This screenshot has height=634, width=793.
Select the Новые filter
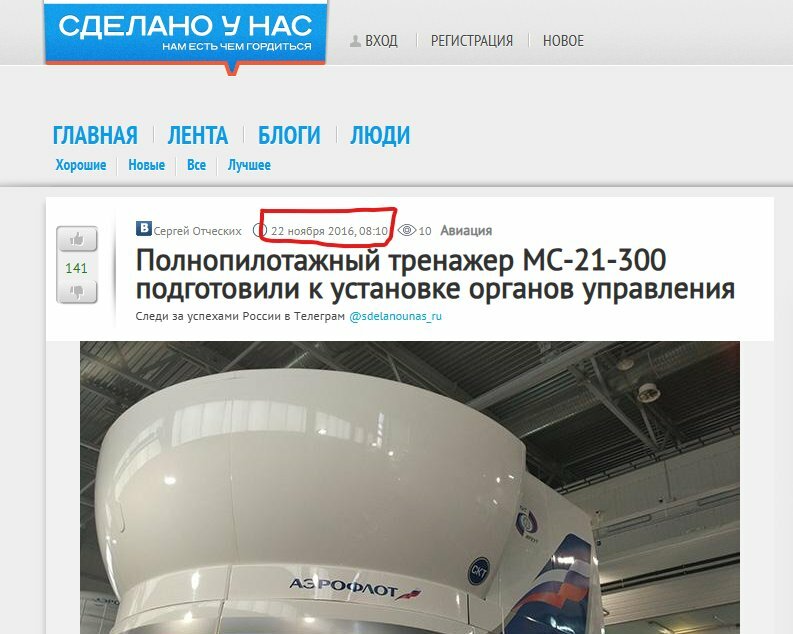point(147,165)
